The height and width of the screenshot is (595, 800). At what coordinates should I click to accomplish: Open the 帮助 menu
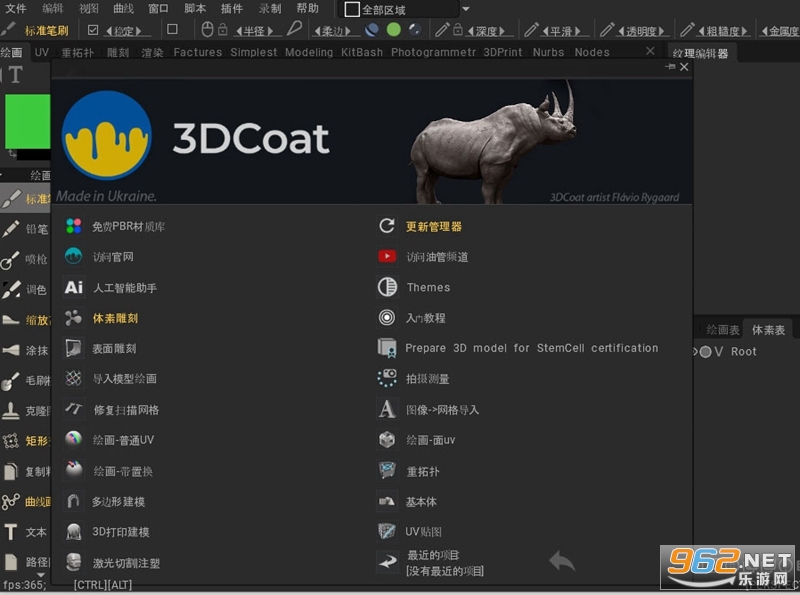308,9
